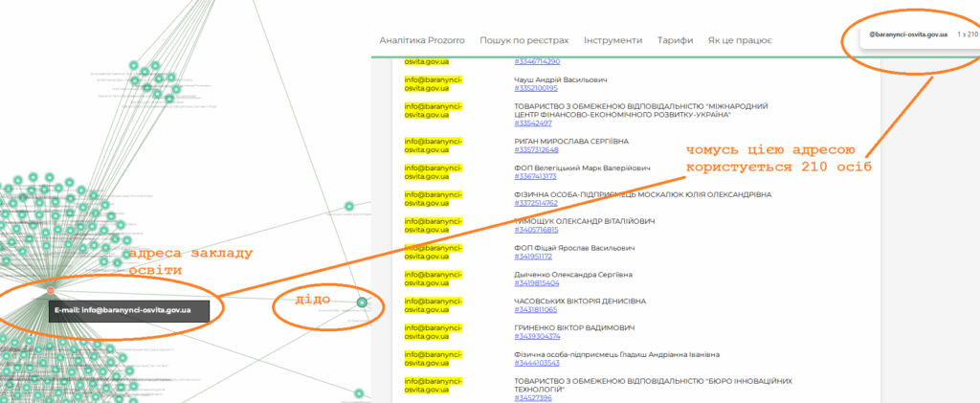Follow link #3431811065 for ЧАСОВСЬКИХ ВІКТОРІЯ
Image resolution: width=980 pixels, height=403 pixels.
pyautogui.click(x=536, y=310)
